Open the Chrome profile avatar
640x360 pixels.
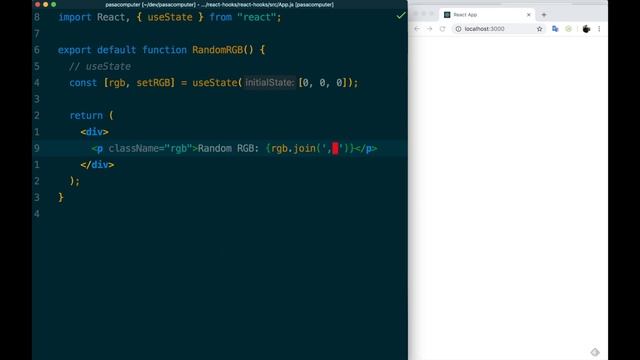click(x=586, y=29)
